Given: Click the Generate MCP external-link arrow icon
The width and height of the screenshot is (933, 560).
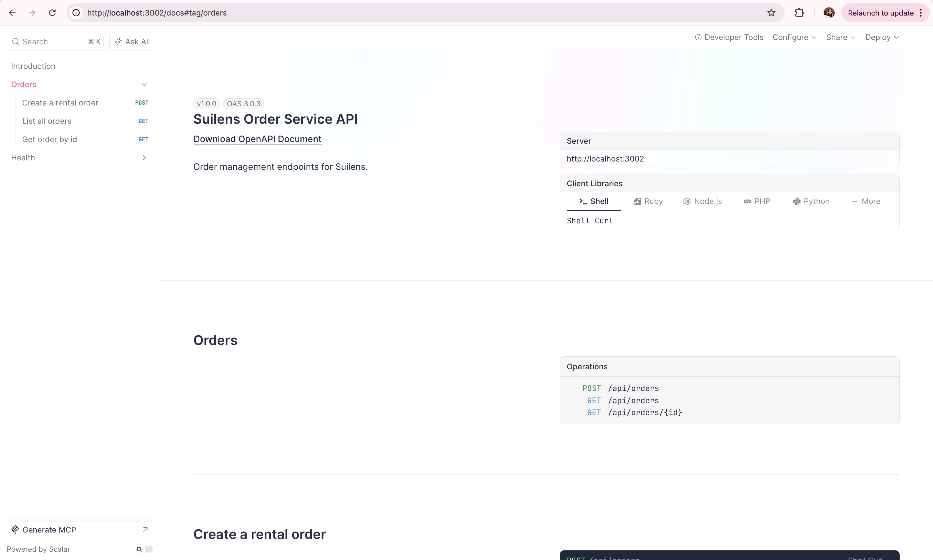Looking at the screenshot, I should pyautogui.click(x=145, y=529).
